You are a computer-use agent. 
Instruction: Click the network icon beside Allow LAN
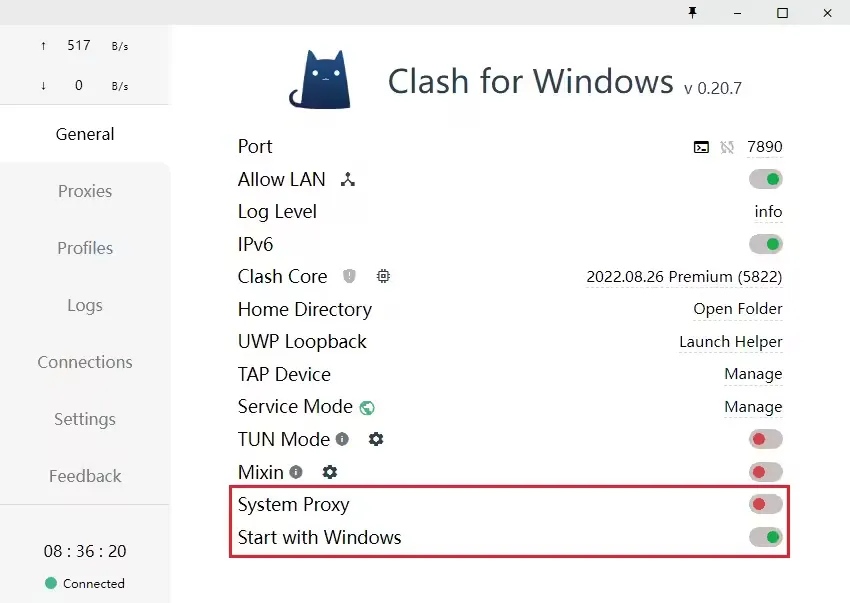coord(348,180)
